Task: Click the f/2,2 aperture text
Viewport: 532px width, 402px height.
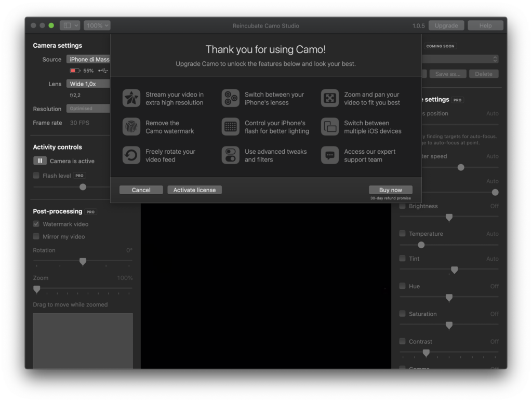Action: coord(75,96)
